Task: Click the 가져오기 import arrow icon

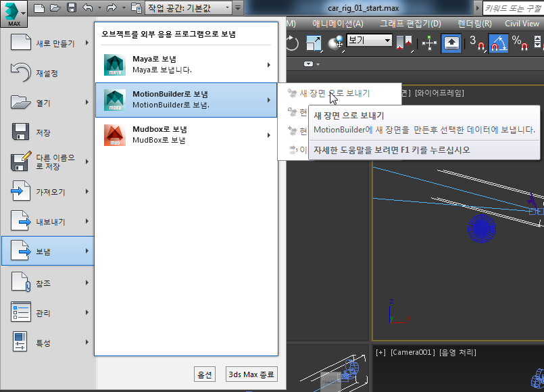Action: coord(20,191)
